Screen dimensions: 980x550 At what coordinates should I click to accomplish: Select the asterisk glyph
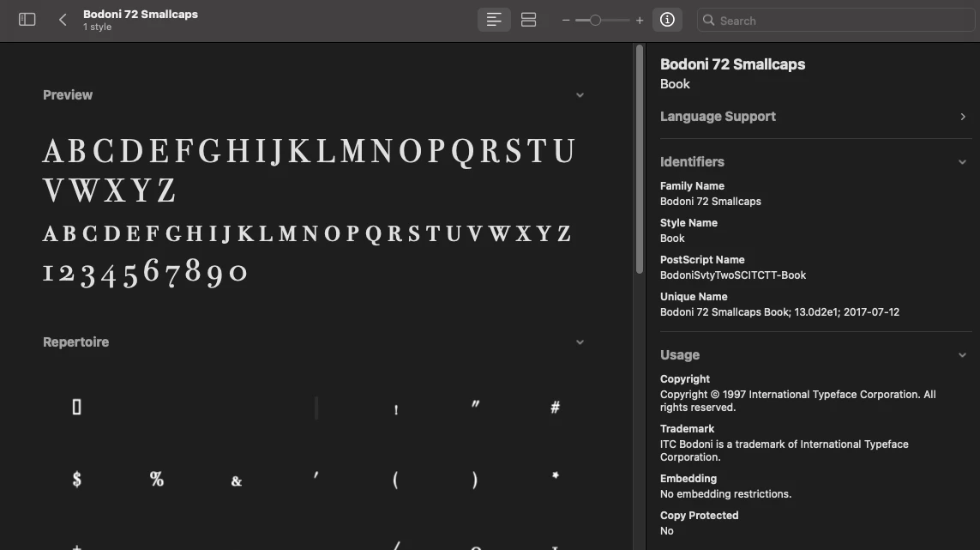(555, 475)
